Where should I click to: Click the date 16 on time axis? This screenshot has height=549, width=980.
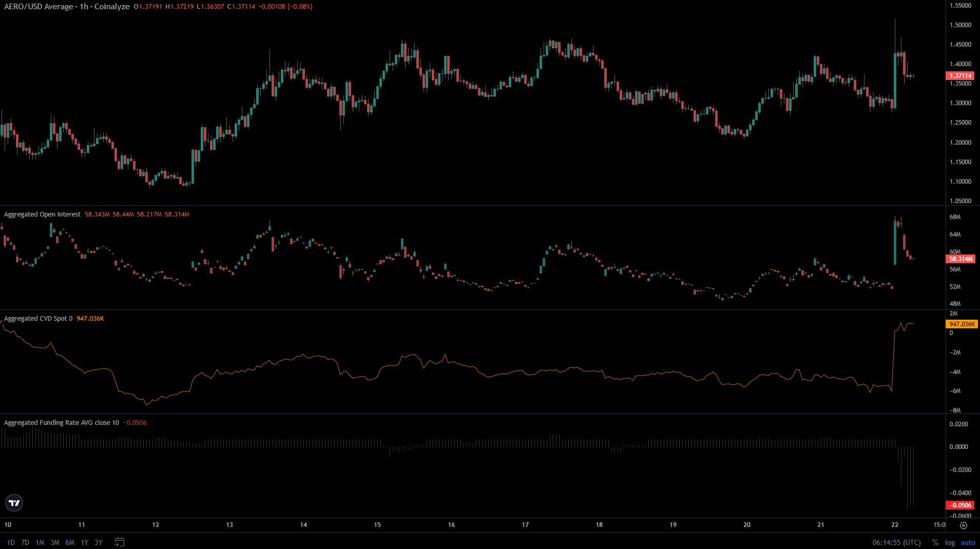451,525
